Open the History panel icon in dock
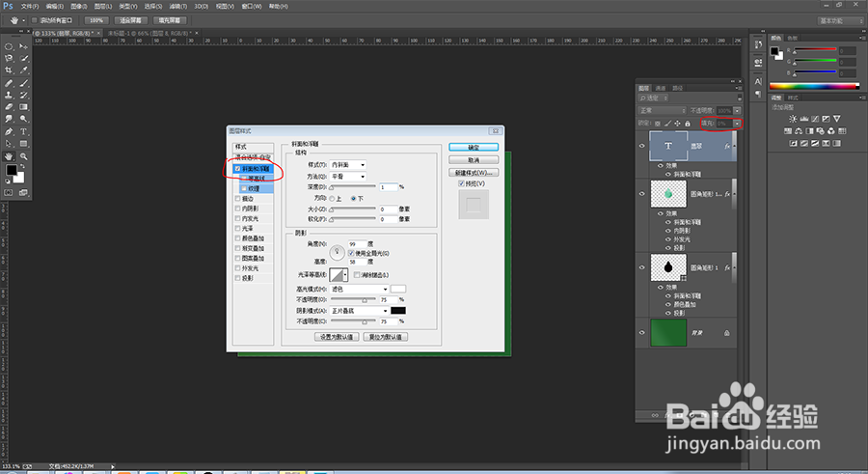The image size is (868, 474). (x=758, y=45)
